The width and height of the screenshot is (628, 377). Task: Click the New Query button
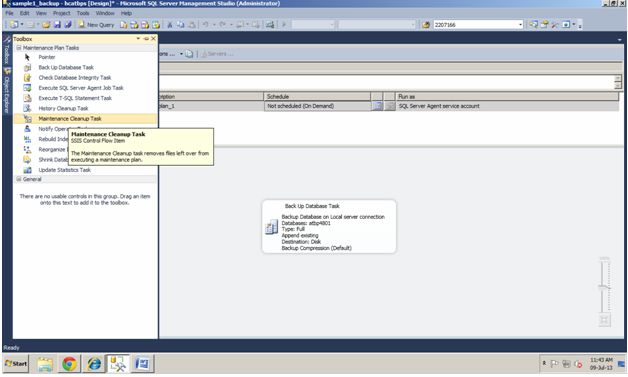(96, 25)
